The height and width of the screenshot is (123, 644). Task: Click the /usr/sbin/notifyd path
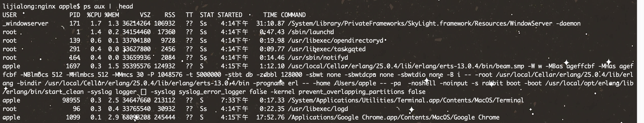point(318,57)
